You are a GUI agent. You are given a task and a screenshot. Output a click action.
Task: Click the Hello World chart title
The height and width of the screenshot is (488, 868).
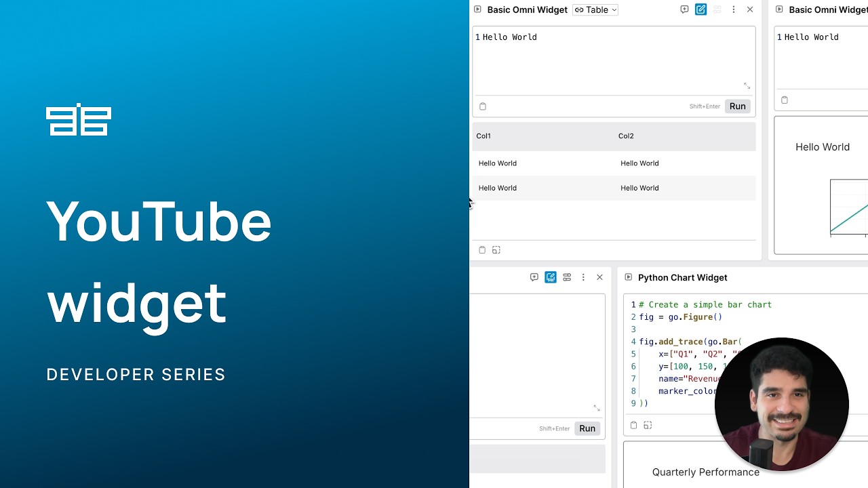point(823,147)
